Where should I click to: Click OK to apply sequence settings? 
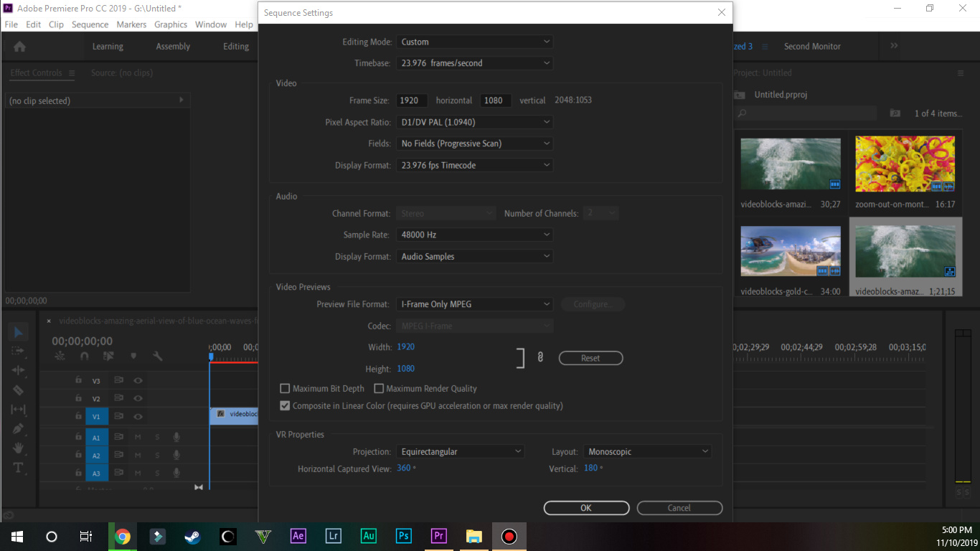[x=586, y=507]
